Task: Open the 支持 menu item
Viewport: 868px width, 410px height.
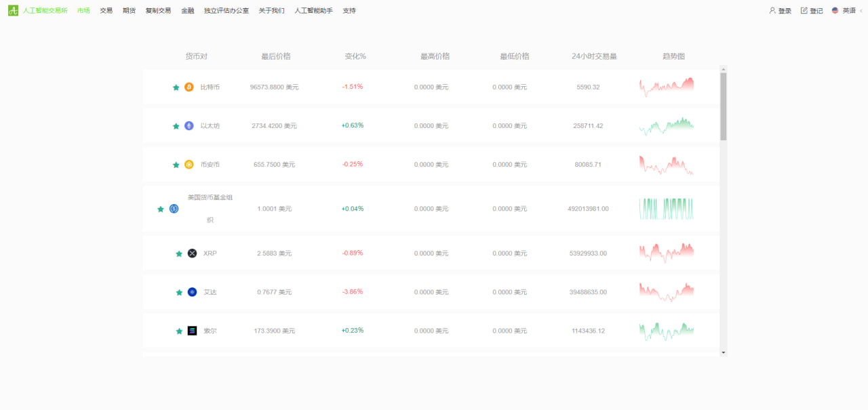Action: pos(349,11)
